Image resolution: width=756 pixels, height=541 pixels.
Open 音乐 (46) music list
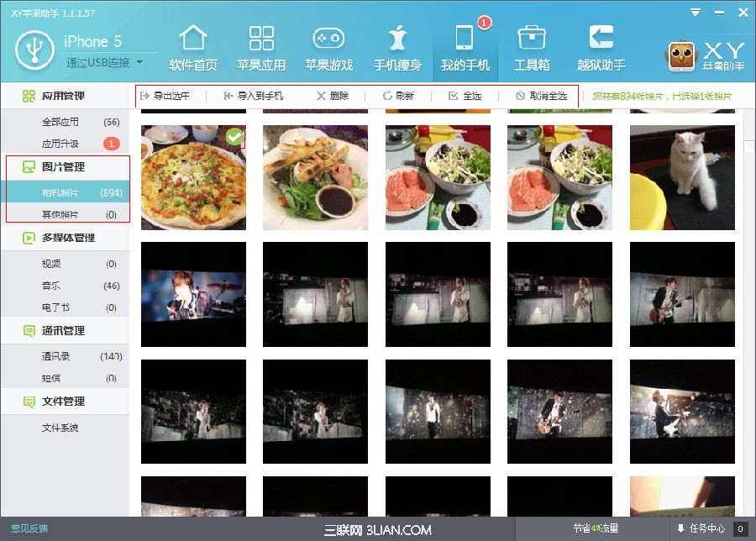coord(65,286)
